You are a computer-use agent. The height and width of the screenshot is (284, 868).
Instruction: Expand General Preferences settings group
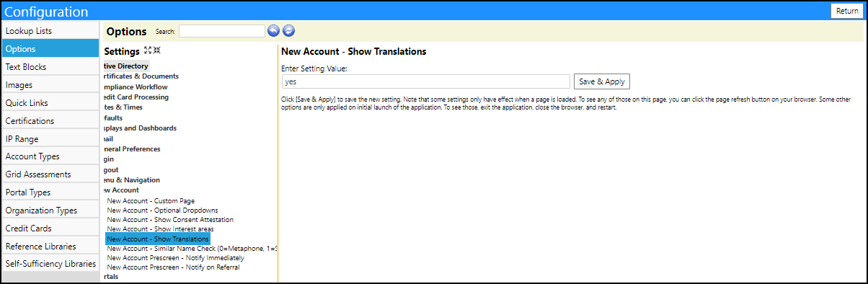click(132, 149)
